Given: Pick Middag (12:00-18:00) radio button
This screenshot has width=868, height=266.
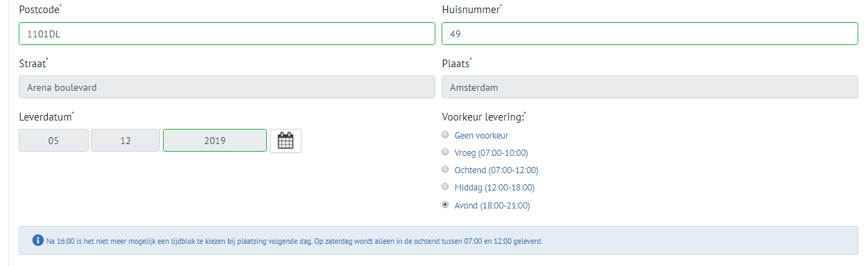Looking at the screenshot, I should [x=445, y=186].
